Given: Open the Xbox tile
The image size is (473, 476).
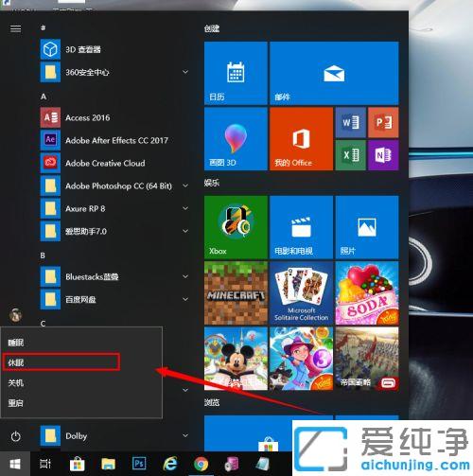Looking at the screenshot, I should 236,227.
